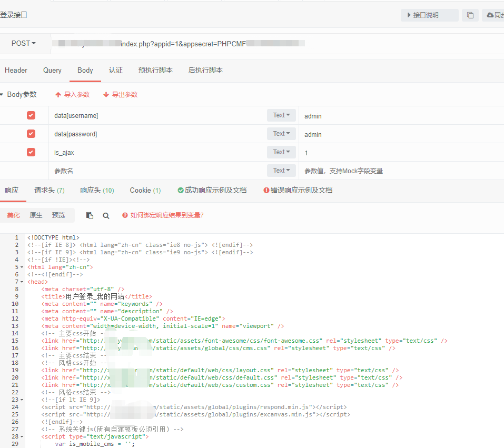This screenshot has width=504, height=448.
Task: Collapse the script fold arrow on line 28
Action: click(22, 437)
